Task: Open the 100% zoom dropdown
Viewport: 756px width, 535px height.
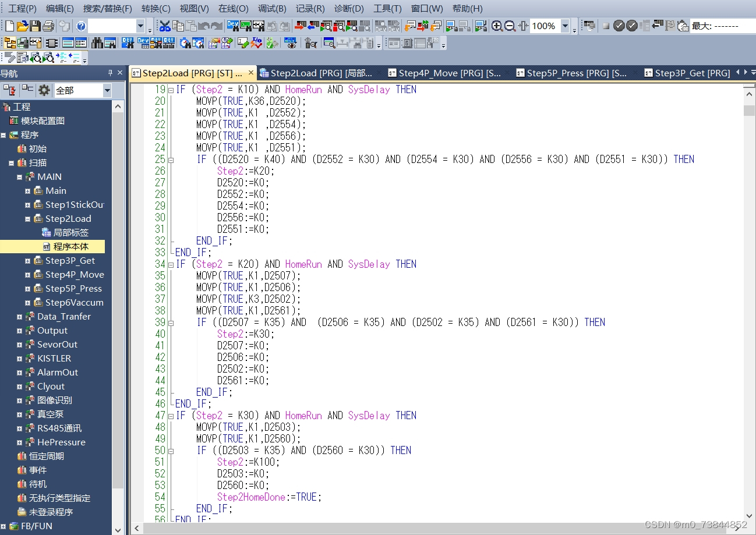Action: pyautogui.click(x=566, y=26)
